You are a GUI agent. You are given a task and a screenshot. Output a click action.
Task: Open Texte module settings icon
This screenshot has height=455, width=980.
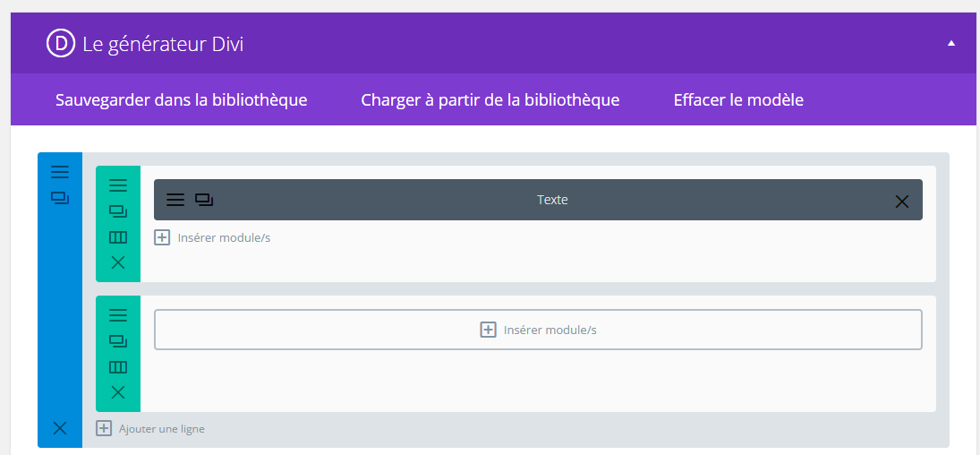coord(175,200)
